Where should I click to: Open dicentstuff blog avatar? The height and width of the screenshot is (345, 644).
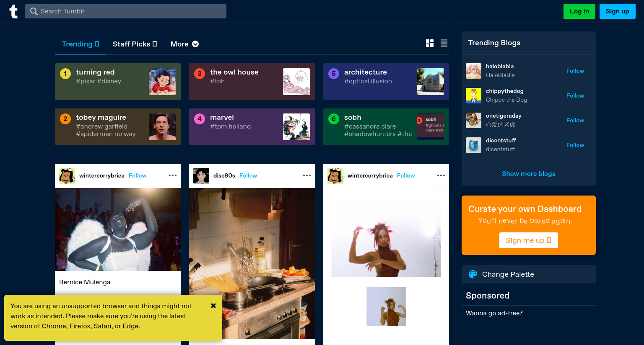[x=473, y=145]
